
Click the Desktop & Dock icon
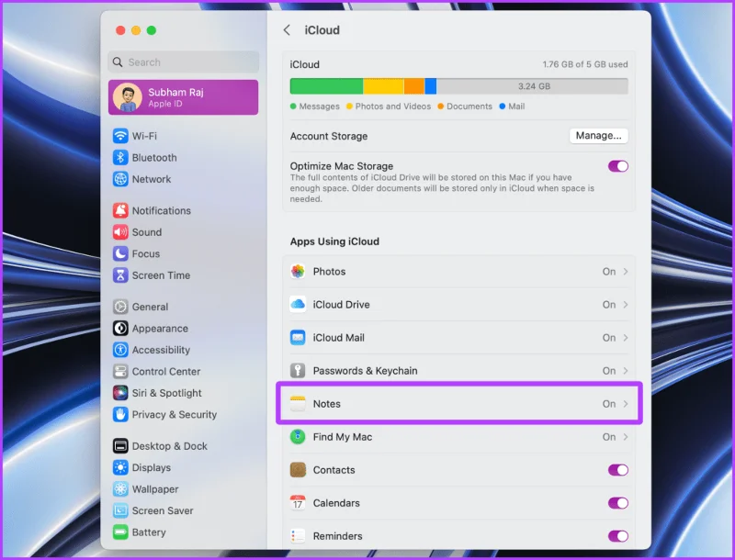pyautogui.click(x=120, y=446)
